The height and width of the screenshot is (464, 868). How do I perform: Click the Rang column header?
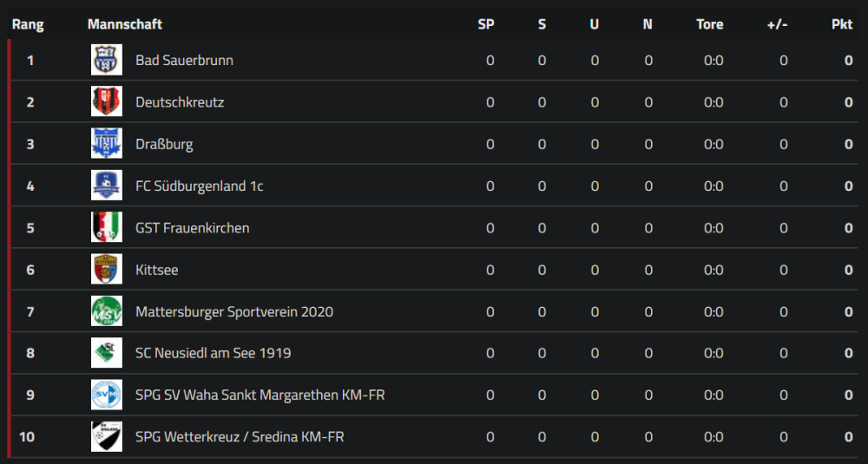[x=28, y=24]
